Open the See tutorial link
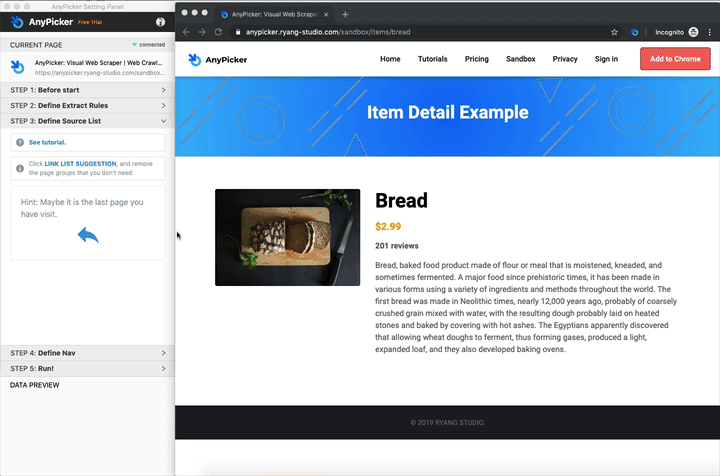Viewport: 720px width, 476px height. click(x=47, y=142)
